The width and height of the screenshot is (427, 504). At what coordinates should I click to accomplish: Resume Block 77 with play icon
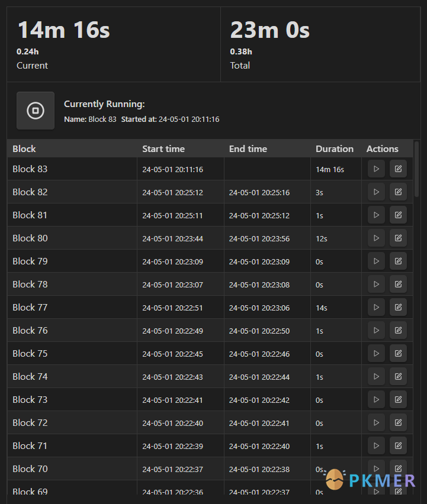coord(376,308)
